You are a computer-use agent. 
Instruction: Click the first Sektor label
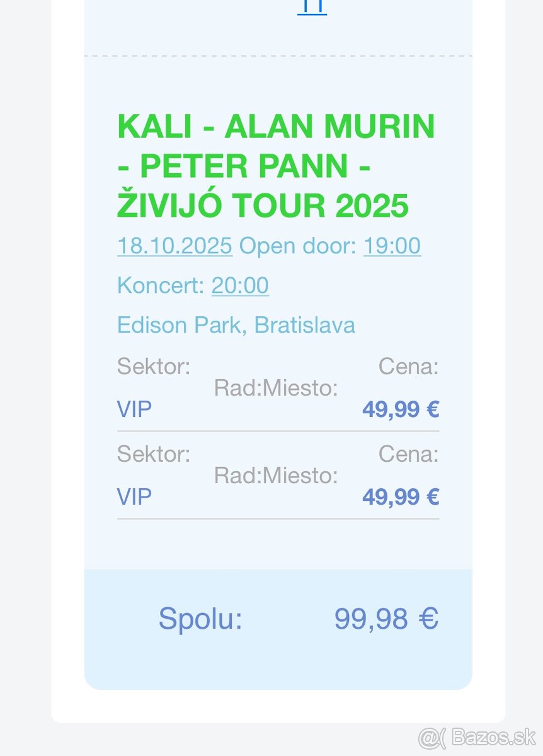pos(154,366)
